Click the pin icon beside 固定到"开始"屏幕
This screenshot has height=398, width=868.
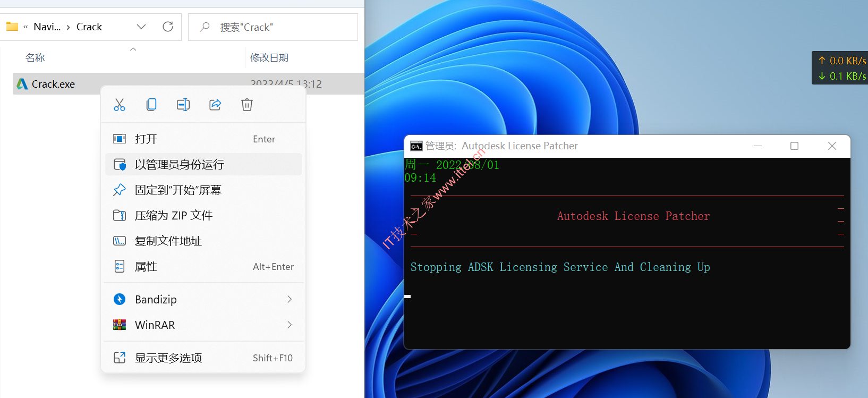[120, 190]
